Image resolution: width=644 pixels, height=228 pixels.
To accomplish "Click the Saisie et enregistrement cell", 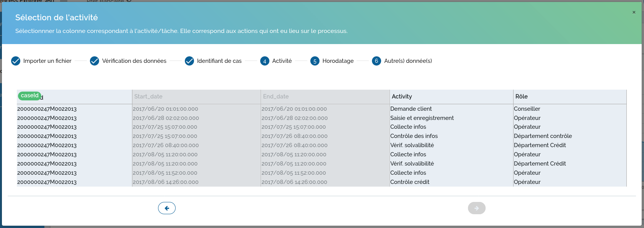I will [x=422, y=118].
